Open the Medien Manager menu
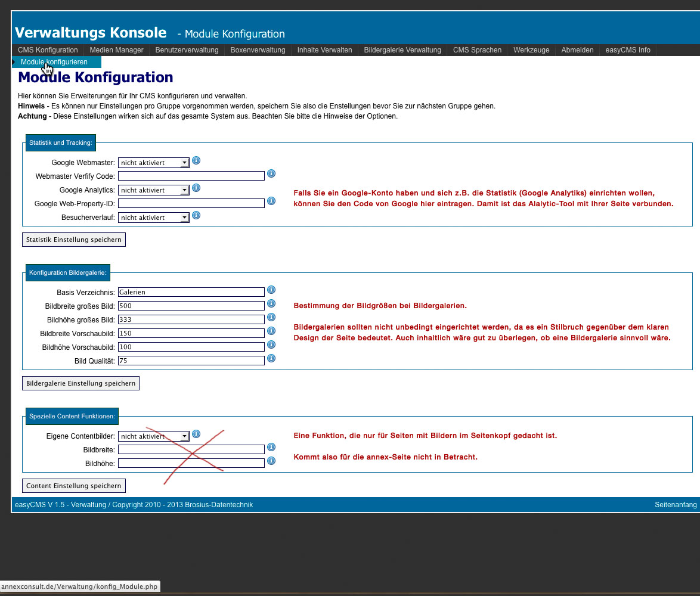The height and width of the screenshot is (596, 700). tap(116, 50)
